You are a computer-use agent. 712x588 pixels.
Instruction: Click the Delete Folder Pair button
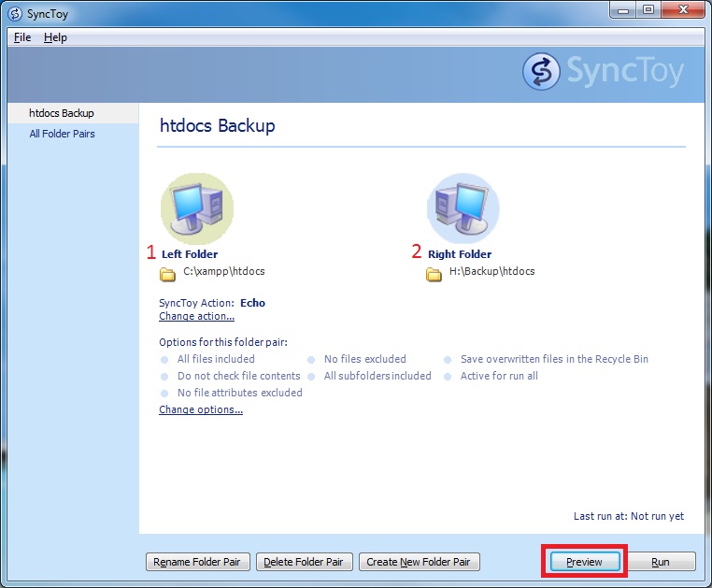[x=304, y=562]
